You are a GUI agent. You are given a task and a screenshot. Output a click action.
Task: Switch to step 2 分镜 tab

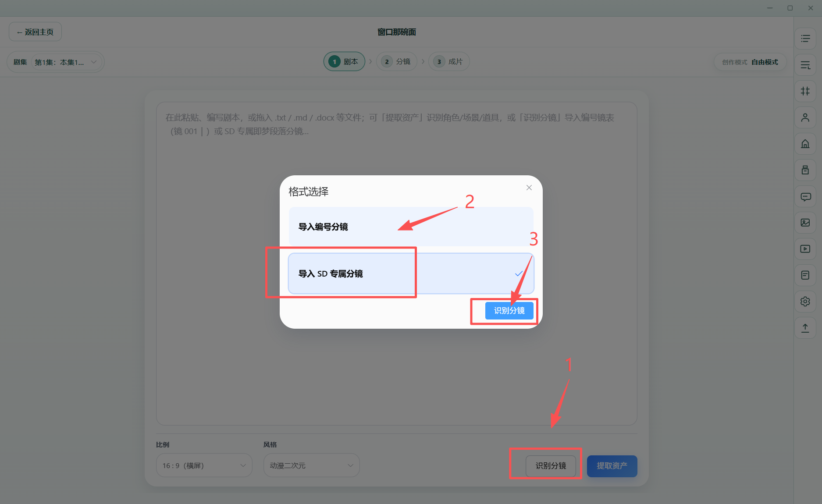pos(397,62)
